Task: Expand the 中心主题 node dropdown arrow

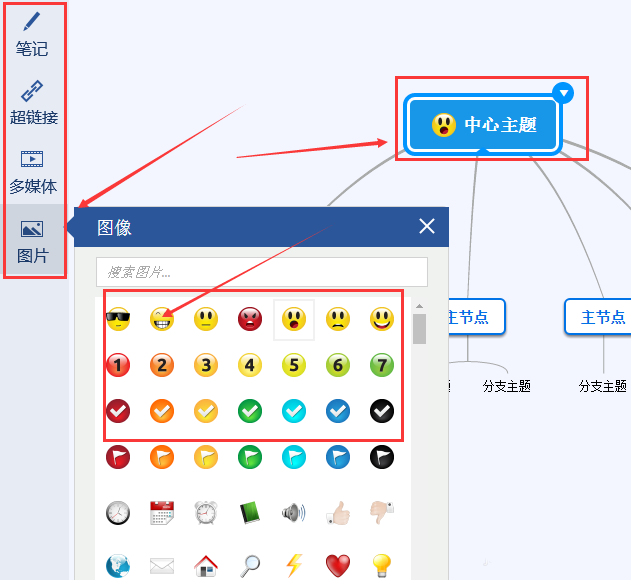Action: [563, 93]
